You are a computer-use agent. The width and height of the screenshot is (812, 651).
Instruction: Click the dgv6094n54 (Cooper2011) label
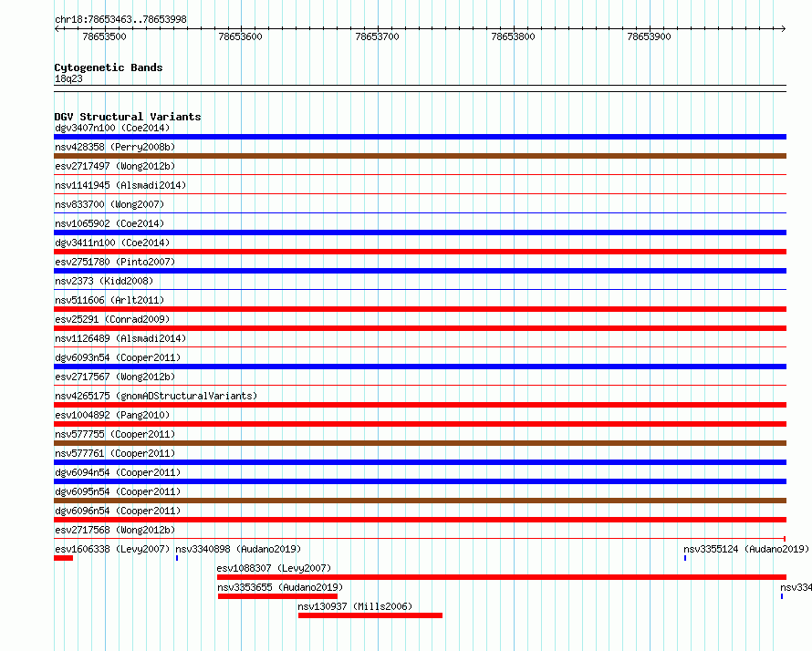[x=118, y=472]
